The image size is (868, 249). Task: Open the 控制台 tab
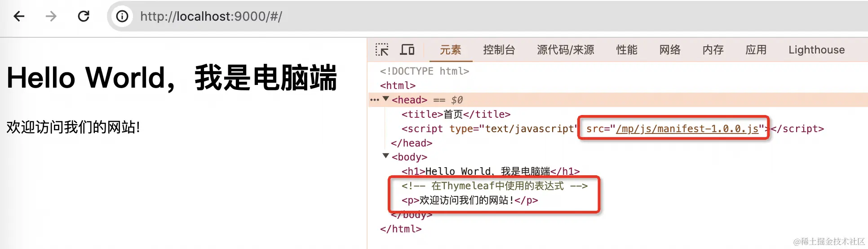pyautogui.click(x=499, y=50)
